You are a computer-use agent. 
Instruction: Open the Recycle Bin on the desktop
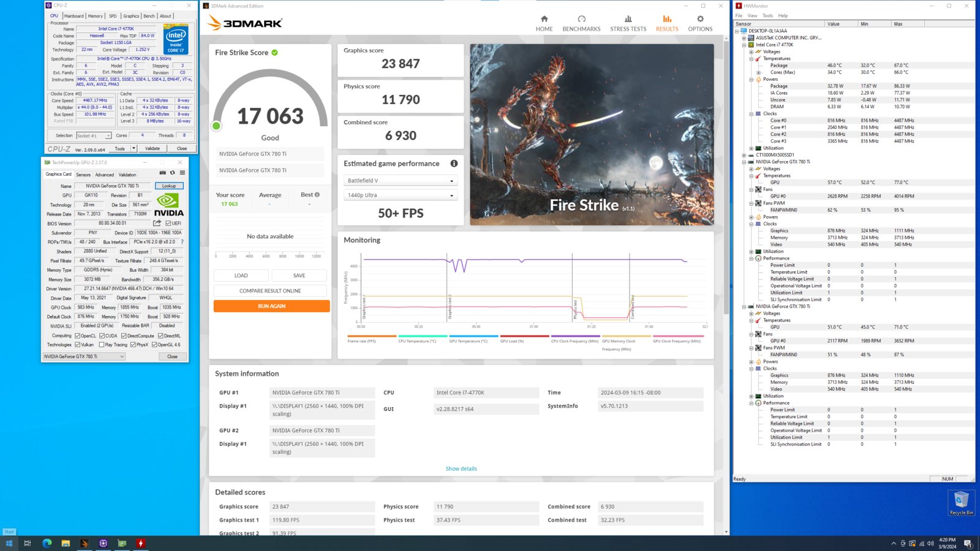pyautogui.click(x=961, y=503)
